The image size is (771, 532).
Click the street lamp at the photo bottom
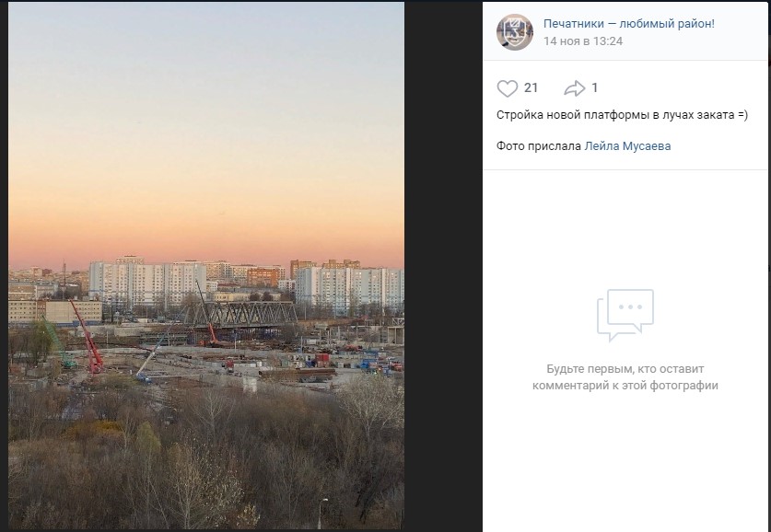click(321, 513)
